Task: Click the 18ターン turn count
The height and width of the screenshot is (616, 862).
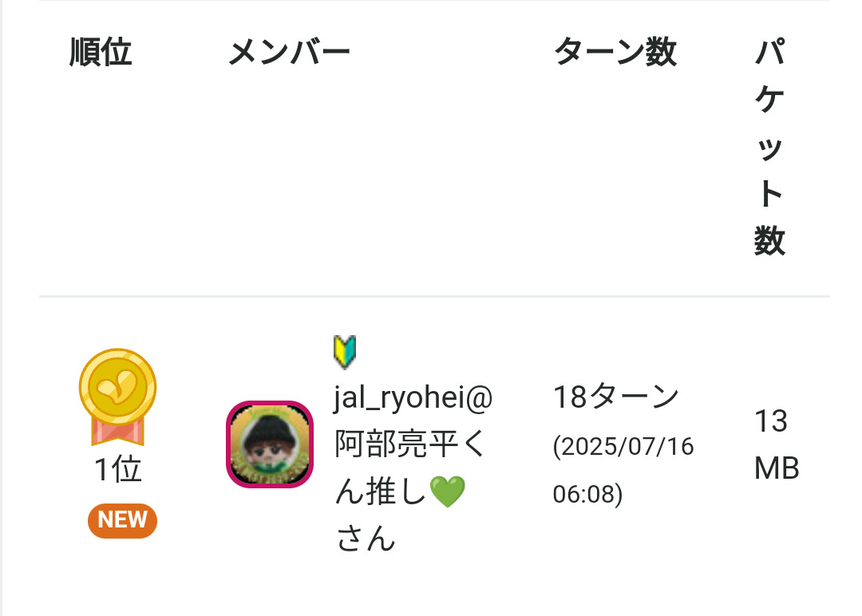Action: (x=615, y=397)
